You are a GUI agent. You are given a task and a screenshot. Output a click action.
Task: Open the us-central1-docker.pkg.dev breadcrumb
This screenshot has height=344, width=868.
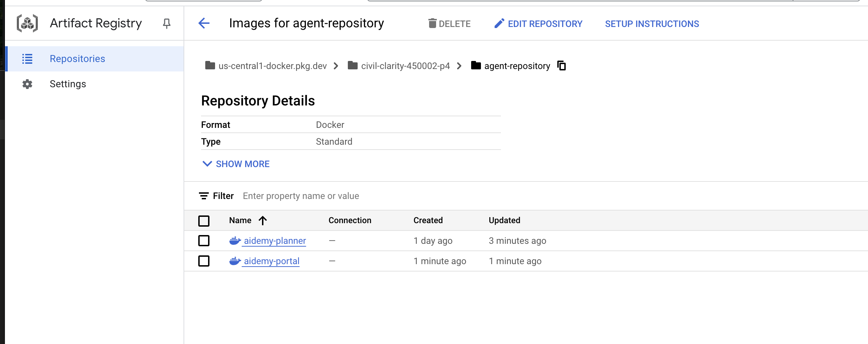point(273,66)
